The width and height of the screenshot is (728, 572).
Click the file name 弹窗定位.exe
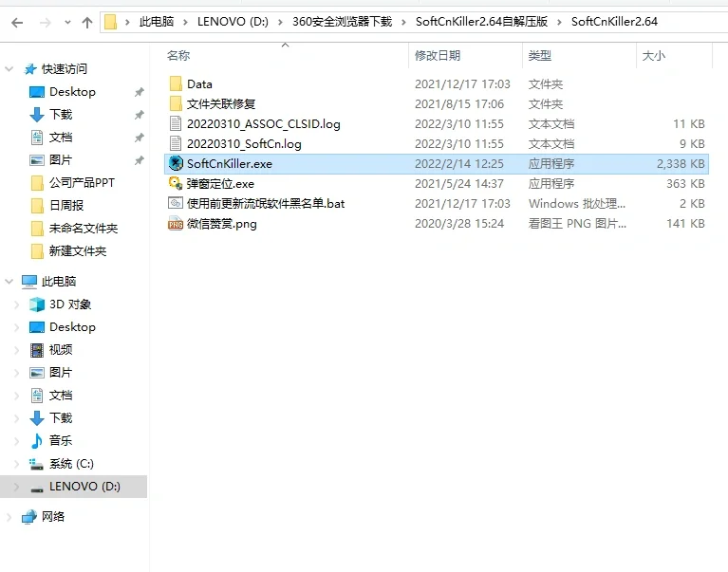[x=220, y=184]
